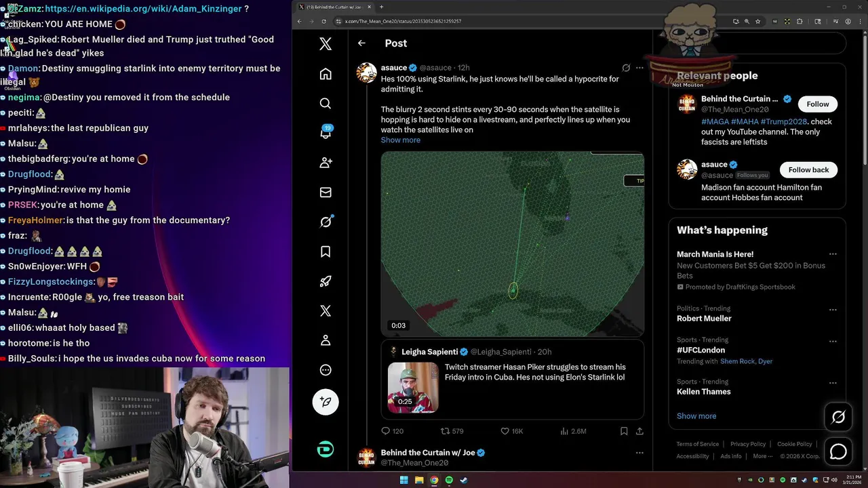Open Robert Mueller trending topic
This screenshot has width=868, height=488.
[704, 319]
